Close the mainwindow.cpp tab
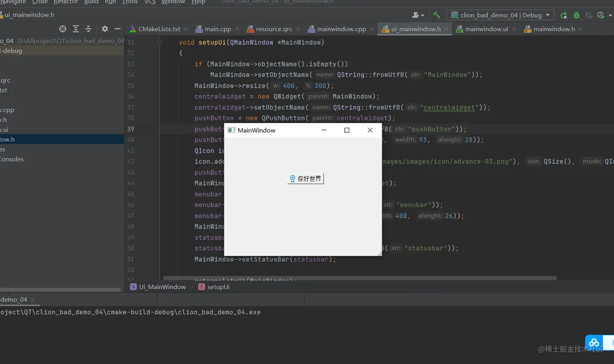Screen dimensions: 614x364 coord(372,29)
